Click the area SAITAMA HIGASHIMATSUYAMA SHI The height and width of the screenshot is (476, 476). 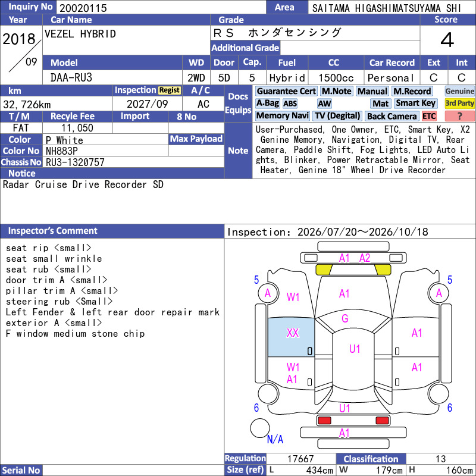coord(386,8)
